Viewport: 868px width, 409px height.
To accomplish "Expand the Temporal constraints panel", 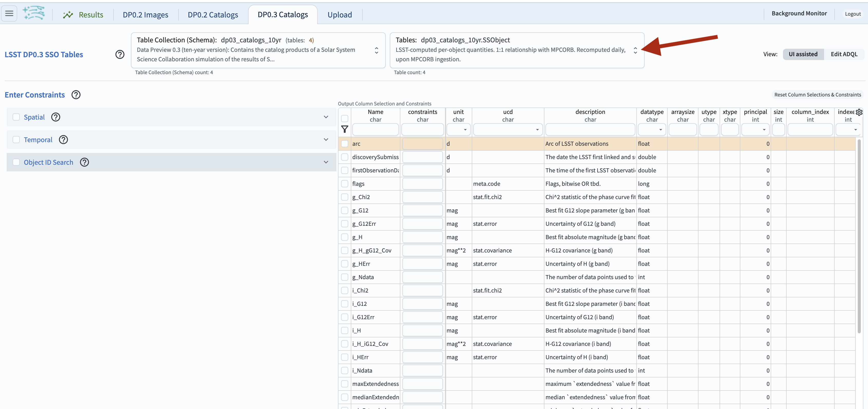I will point(326,139).
